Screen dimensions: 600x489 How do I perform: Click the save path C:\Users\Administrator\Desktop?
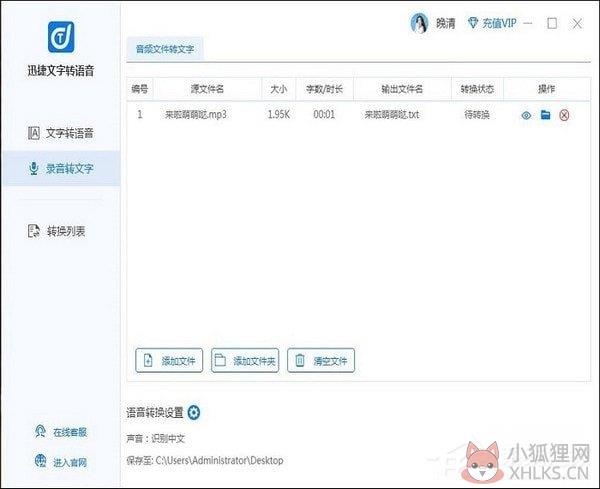pos(220,460)
